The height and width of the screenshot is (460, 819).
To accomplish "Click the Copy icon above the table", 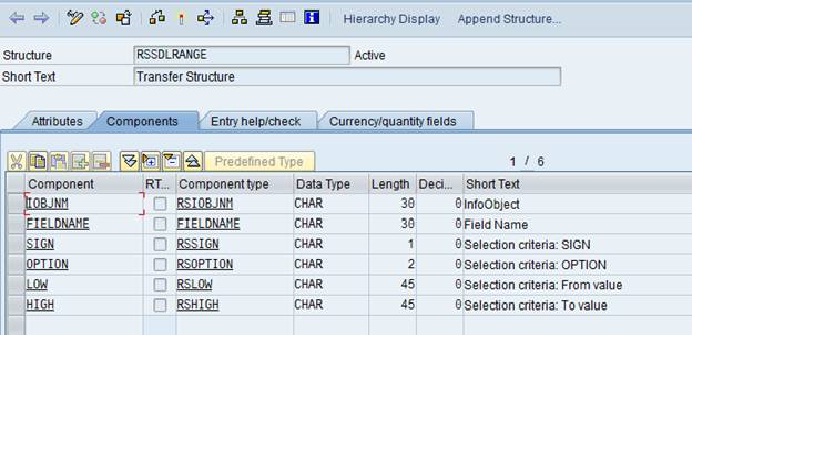I will (38, 161).
